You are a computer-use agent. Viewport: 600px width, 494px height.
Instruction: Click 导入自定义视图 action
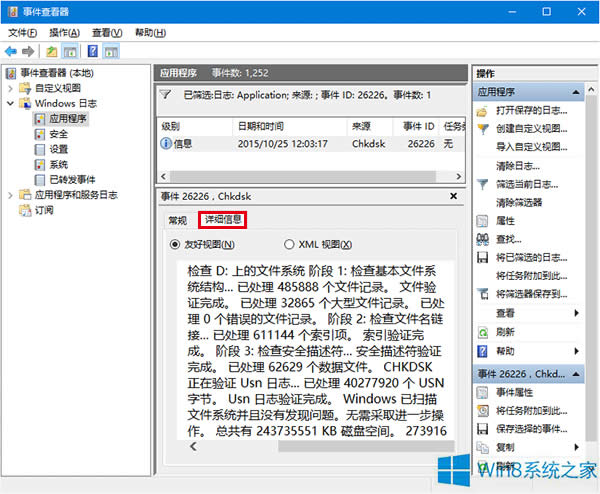point(532,147)
